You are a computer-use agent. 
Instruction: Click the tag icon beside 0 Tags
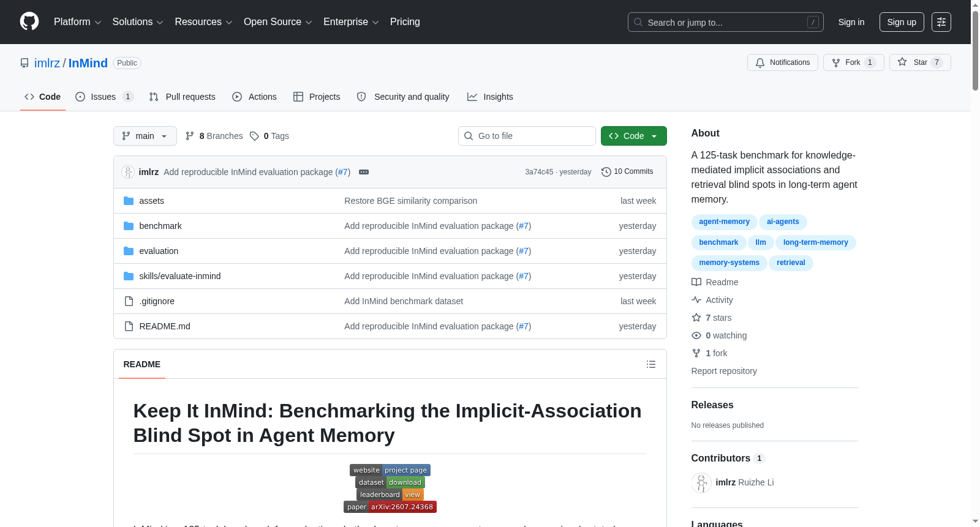click(x=254, y=136)
